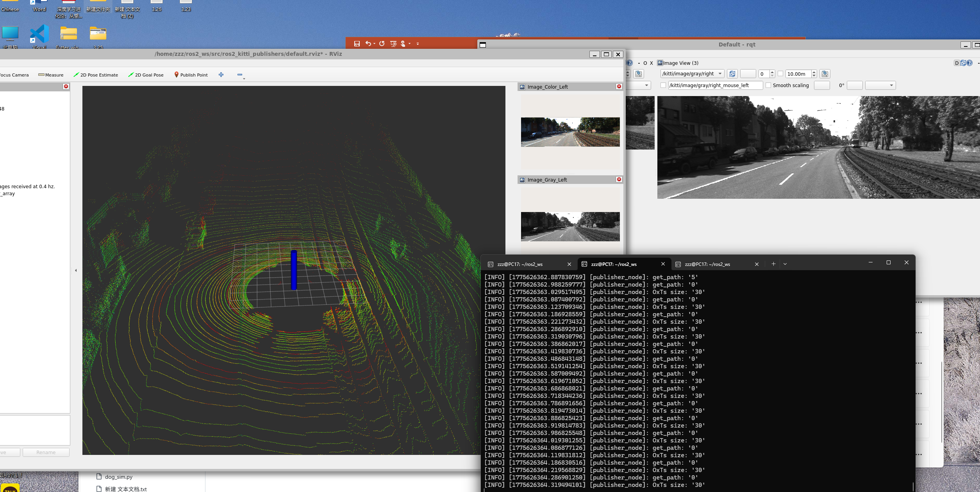Click the rqt window menu icon
This screenshot has height=492, width=980.
pyautogui.click(x=483, y=45)
